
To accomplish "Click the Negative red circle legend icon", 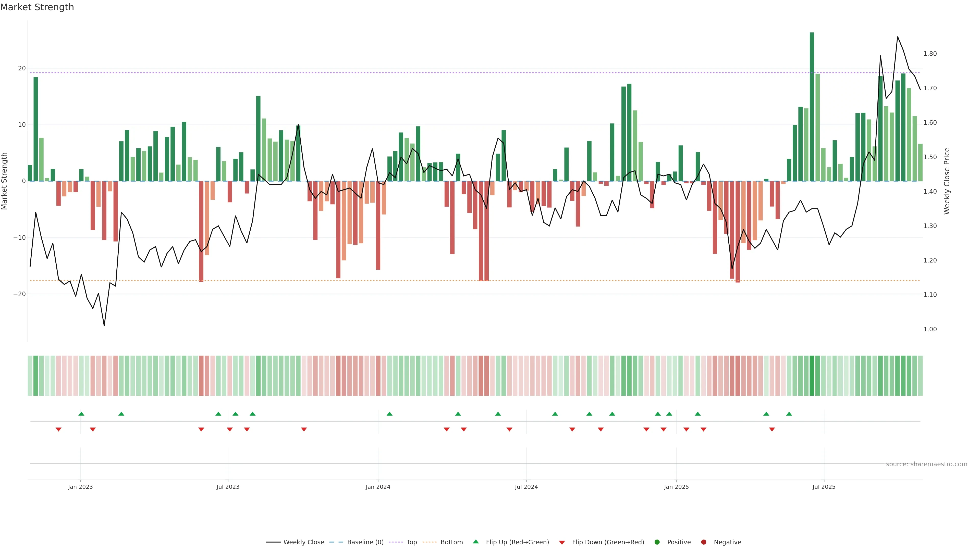I will click(703, 542).
